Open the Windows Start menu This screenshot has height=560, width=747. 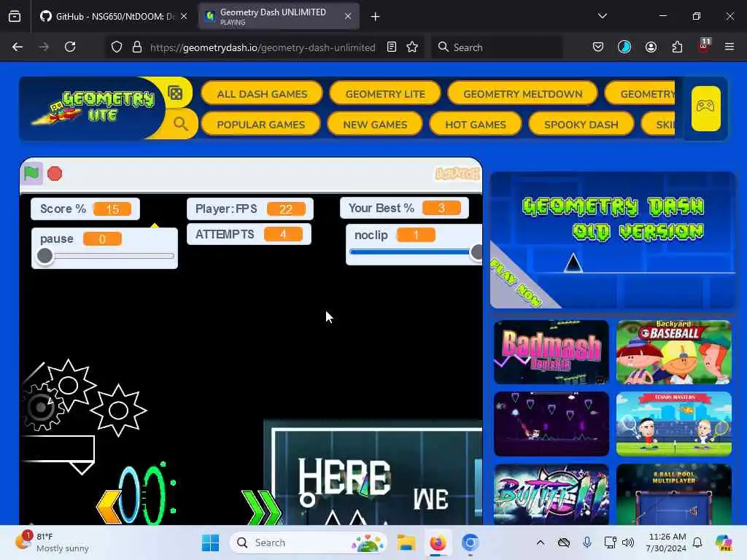[x=210, y=542]
